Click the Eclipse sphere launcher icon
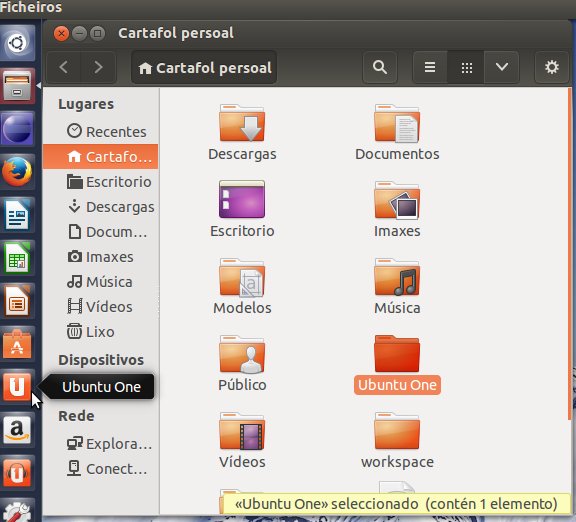 (x=17, y=129)
